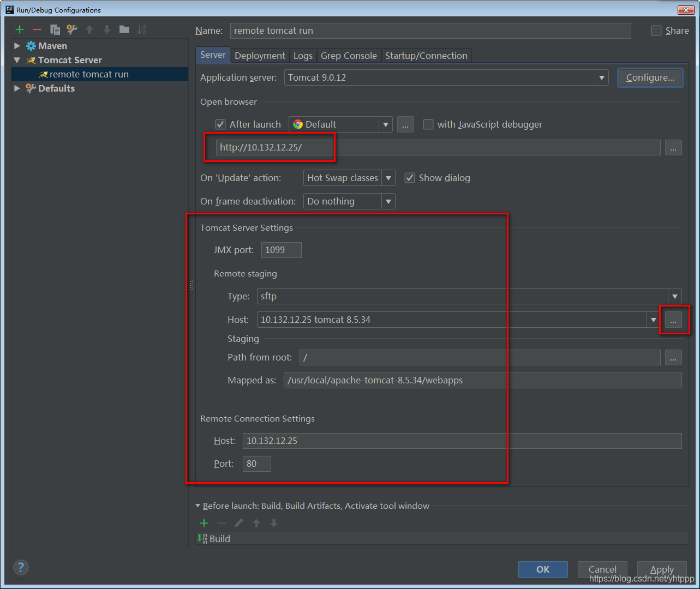Screen dimensions: 700x589
Task: Click the Build task icon in list
Action: 202,538
